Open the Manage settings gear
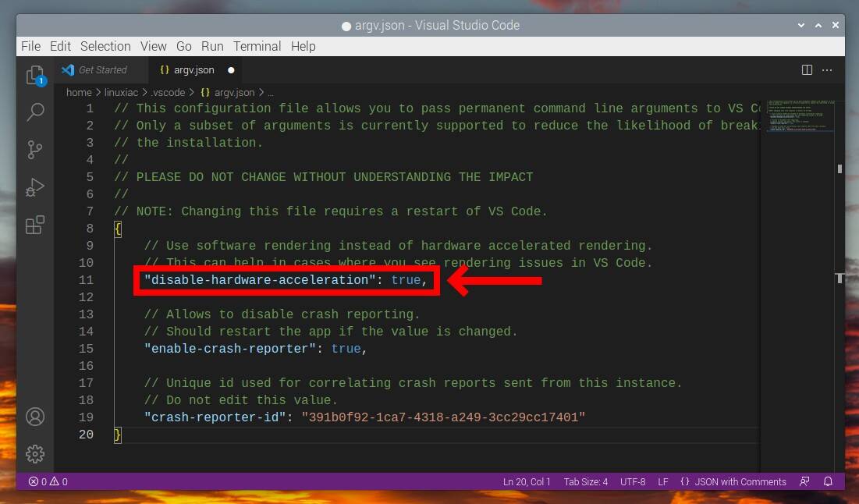Screen dimensions: 859x504 [x=34, y=453]
